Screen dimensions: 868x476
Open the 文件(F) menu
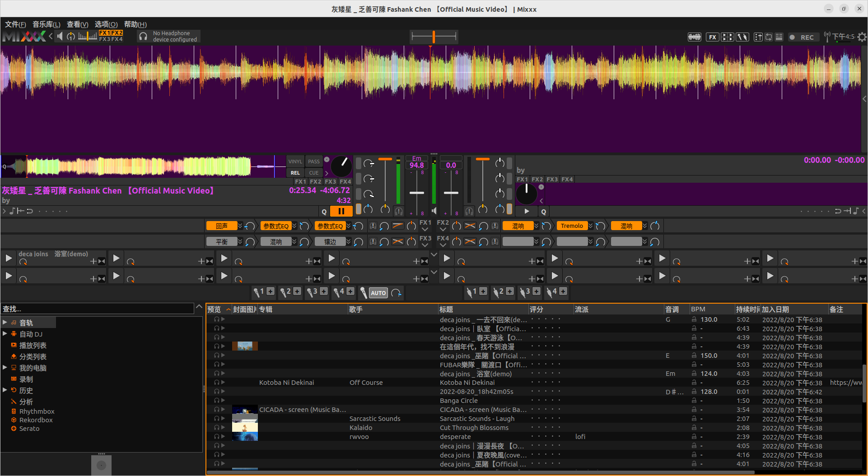15,24
